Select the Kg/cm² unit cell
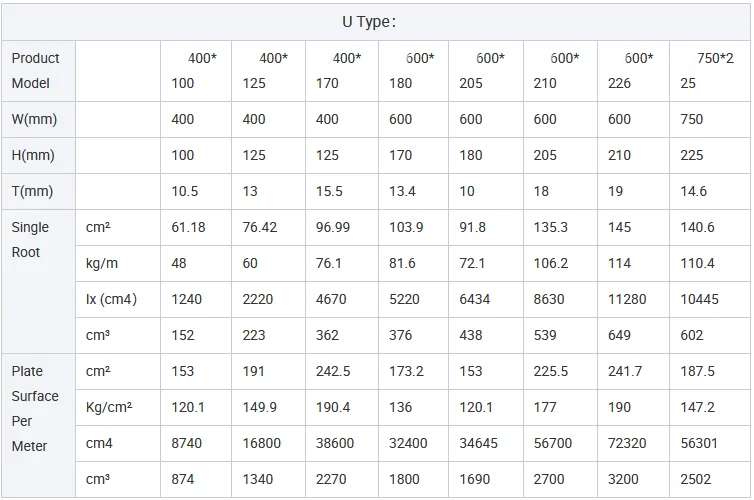 pyautogui.click(x=108, y=407)
